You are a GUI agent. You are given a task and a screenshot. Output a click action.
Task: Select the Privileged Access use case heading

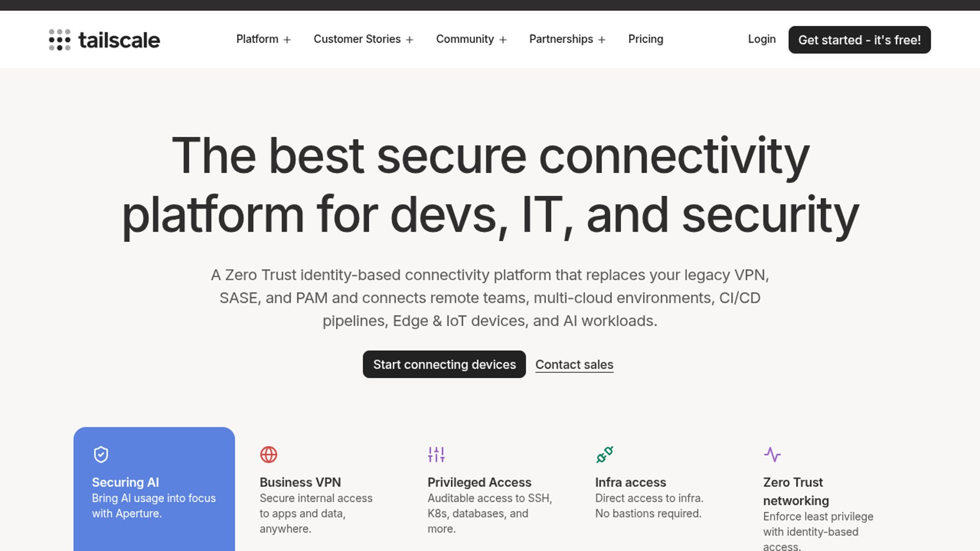tap(479, 482)
